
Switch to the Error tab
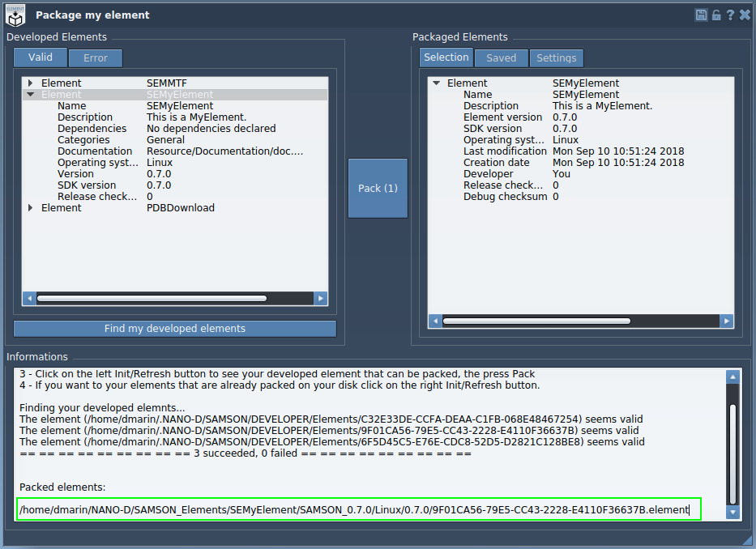pyautogui.click(x=95, y=57)
